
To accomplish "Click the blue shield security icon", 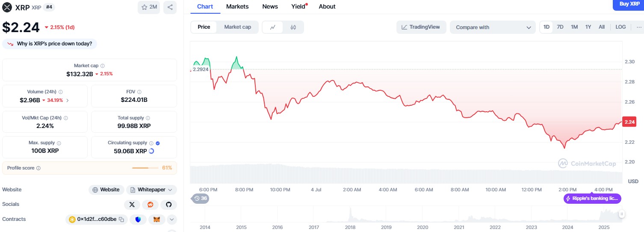I will pos(138,220).
